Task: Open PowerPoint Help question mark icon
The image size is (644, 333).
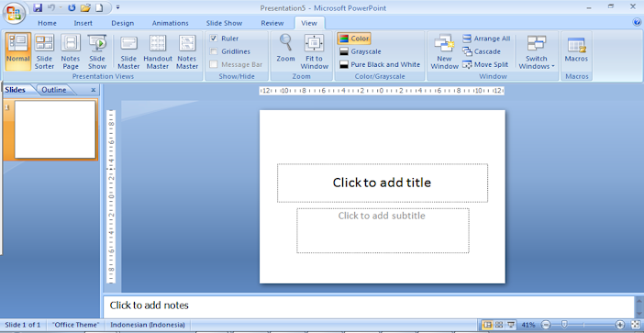Action: pos(637,22)
